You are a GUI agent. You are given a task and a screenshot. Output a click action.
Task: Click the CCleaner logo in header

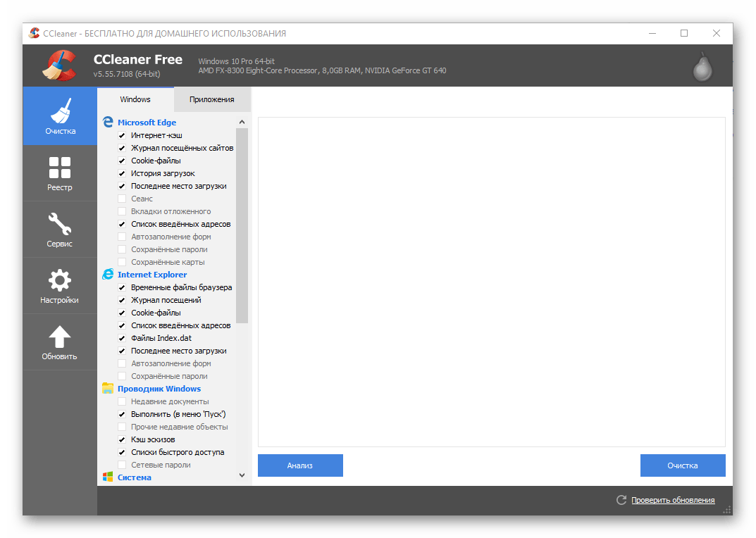pyautogui.click(x=59, y=66)
